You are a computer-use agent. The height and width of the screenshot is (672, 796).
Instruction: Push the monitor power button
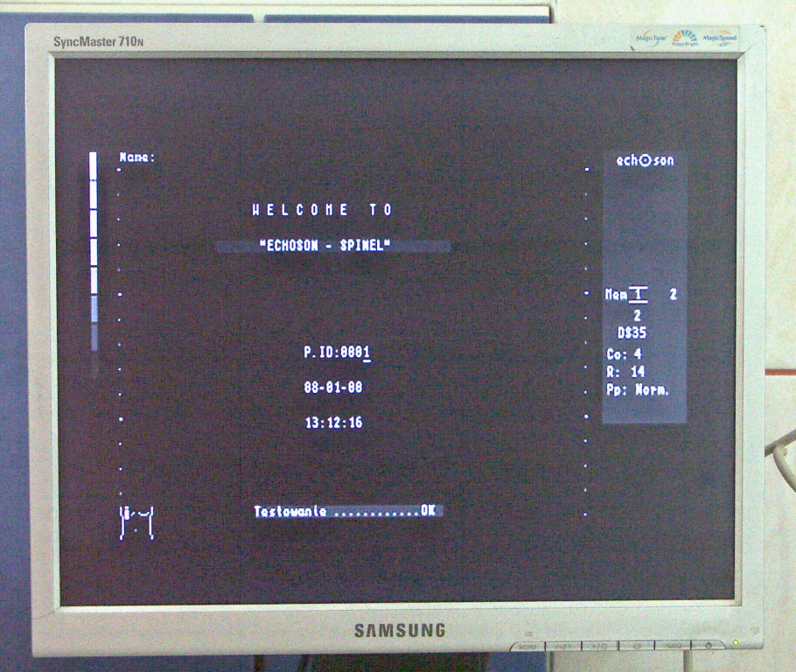pos(709,646)
